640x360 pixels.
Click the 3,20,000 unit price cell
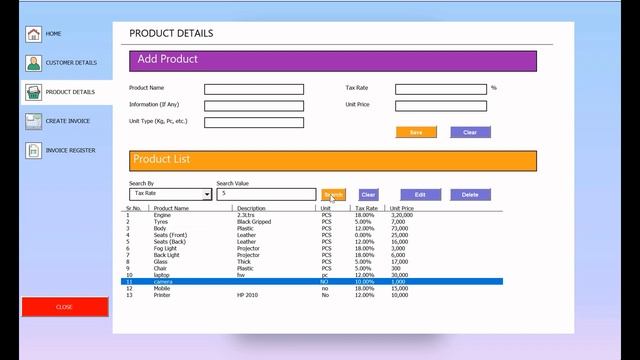point(402,215)
